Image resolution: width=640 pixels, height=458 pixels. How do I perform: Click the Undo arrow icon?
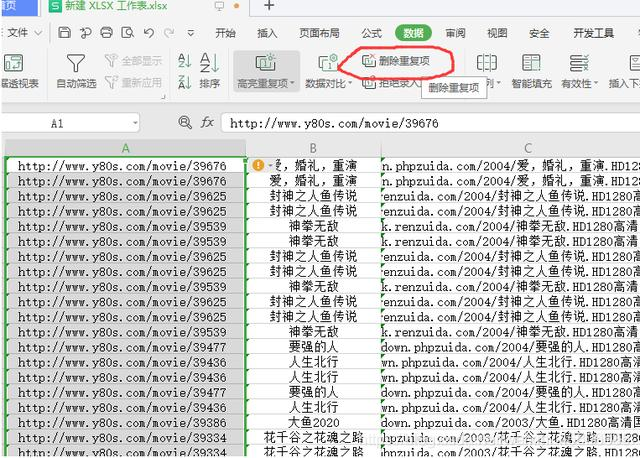(x=149, y=33)
